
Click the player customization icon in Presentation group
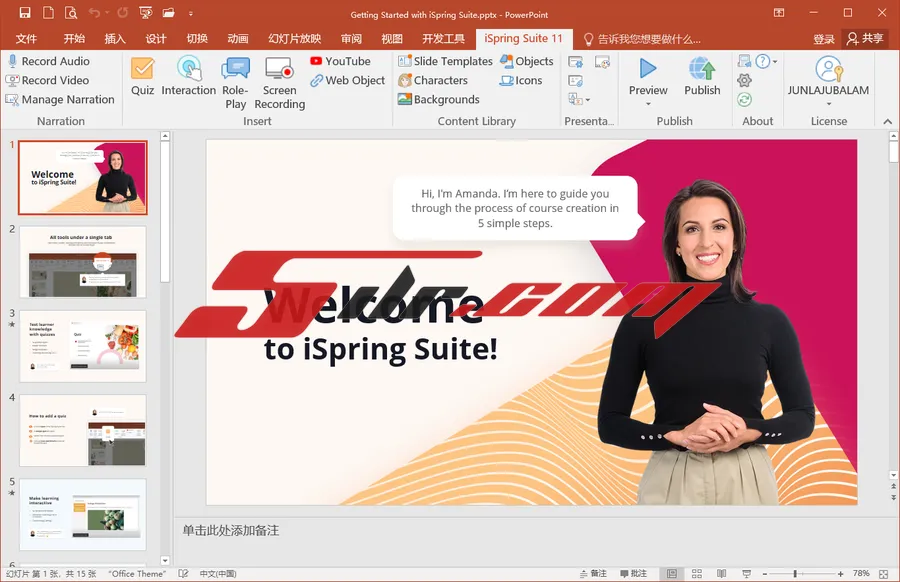click(602, 61)
